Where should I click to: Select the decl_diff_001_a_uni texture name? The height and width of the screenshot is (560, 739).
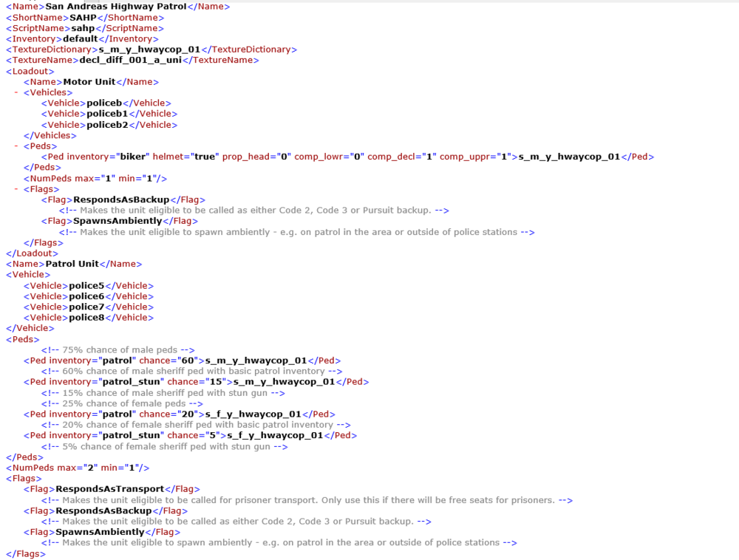coord(132,60)
